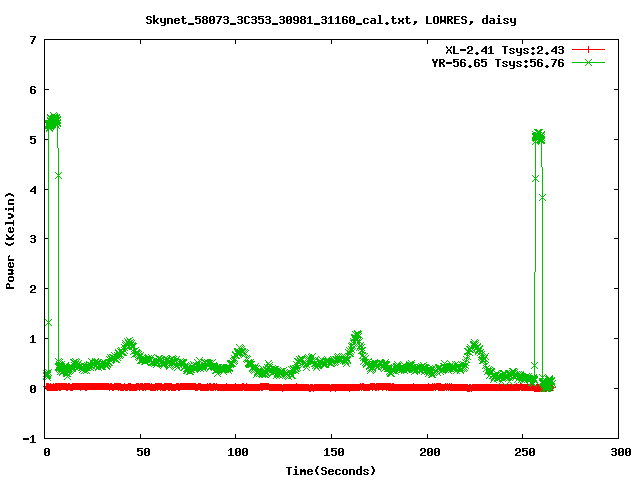Screen dimensions: 640x480
Task: Click the red XL trace near 150 seconds
Action: point(331,387)
